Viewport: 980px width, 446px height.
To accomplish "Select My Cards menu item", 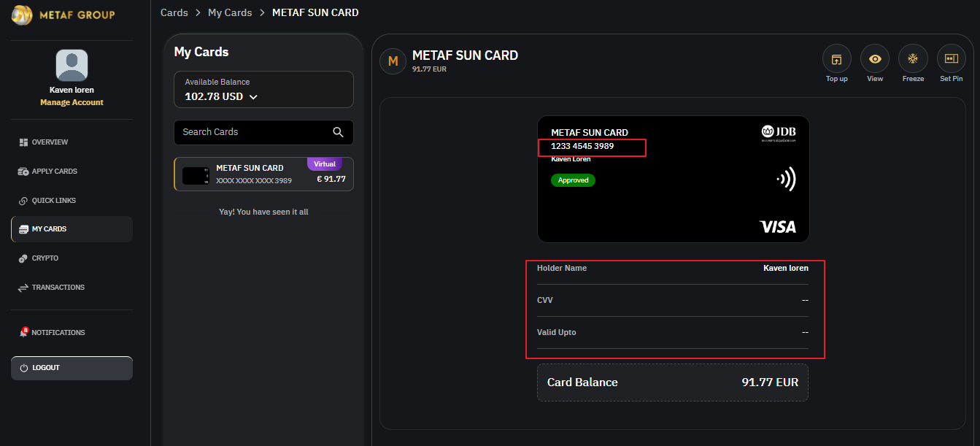I will 72,229.
